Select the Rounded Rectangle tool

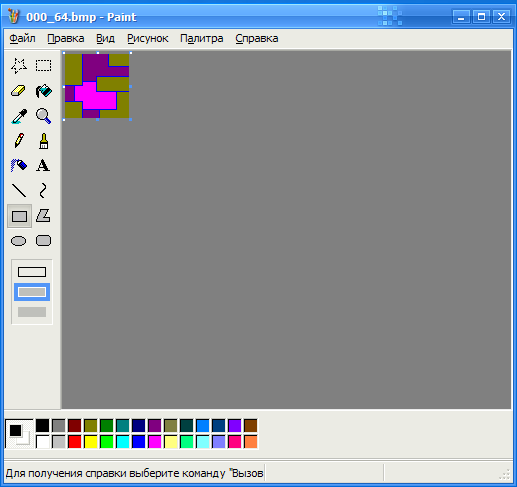pyautogui.click(x=44, y=241)
